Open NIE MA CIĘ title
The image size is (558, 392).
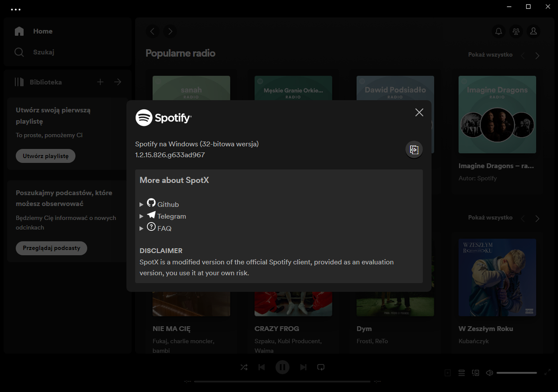pyautogui.click(x=172, y=329)
